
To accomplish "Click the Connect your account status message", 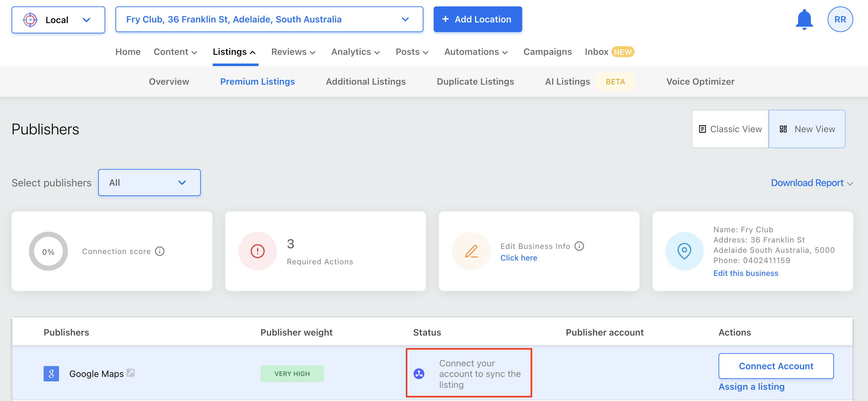I will (480, 374).
